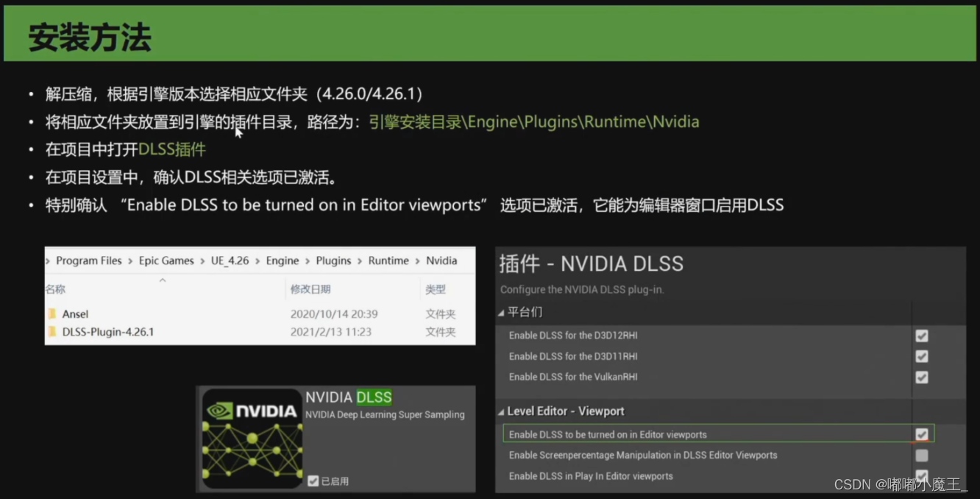The height and width of the screenshot is (499, 980).
Task: Collapse the Level Editor - Viewport section
Action: click(501, 412)
